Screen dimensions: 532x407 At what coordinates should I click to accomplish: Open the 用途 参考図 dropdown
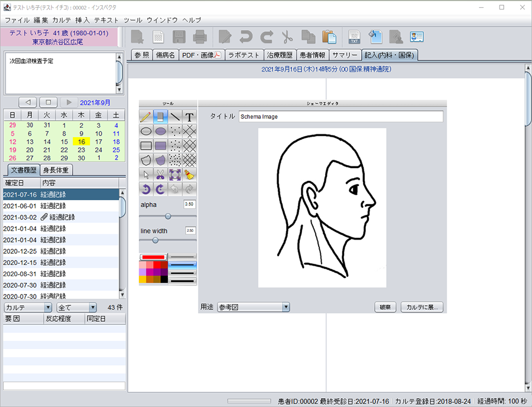[x=253, y=307]
